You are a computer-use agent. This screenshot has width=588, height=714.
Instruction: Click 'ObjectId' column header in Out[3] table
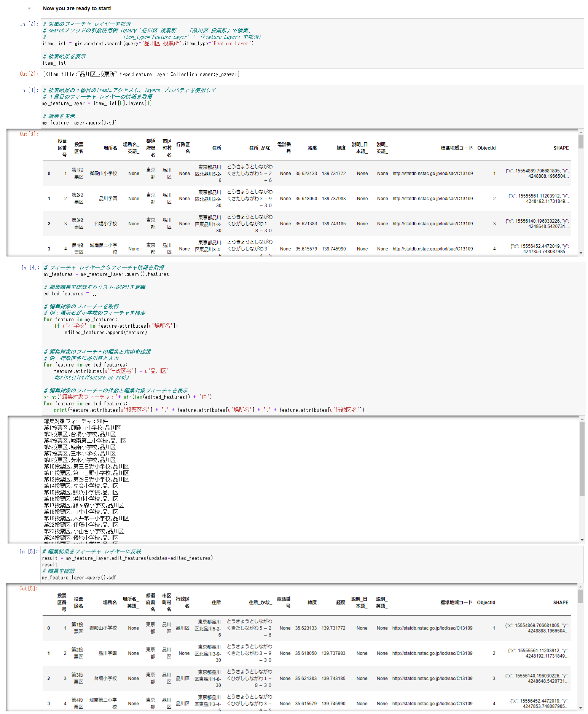point(486,148)
